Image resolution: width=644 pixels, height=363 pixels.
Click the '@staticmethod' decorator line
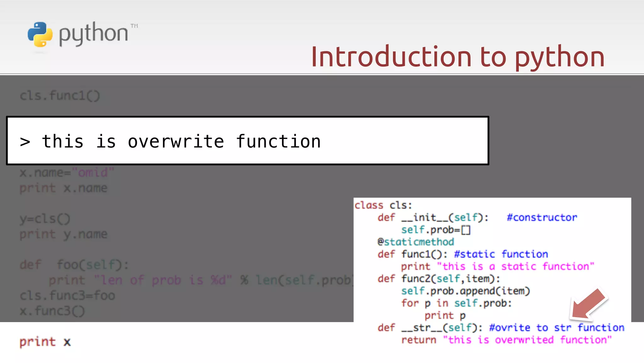click(416, 242)
